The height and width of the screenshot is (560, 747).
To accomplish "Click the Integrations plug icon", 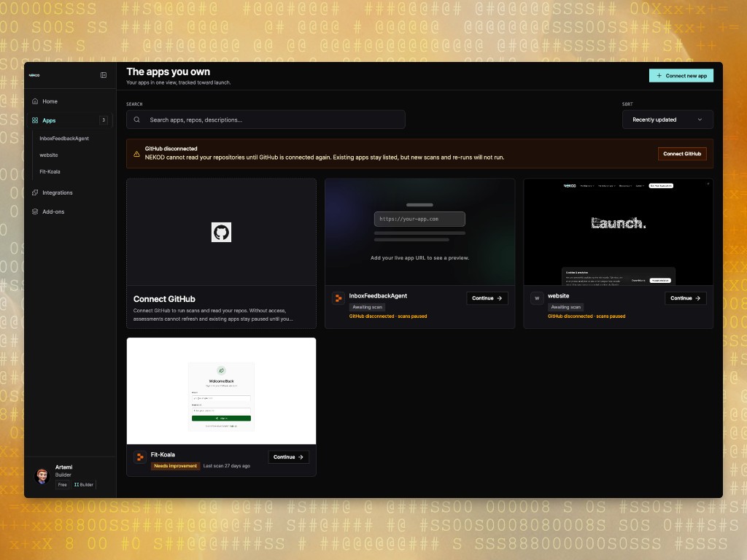I will [35, 192].
